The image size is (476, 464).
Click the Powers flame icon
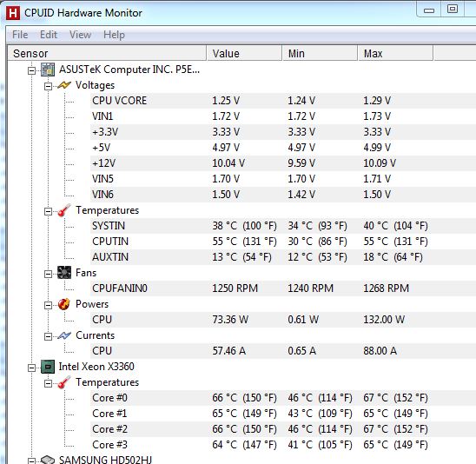click(x=64, y=304)
